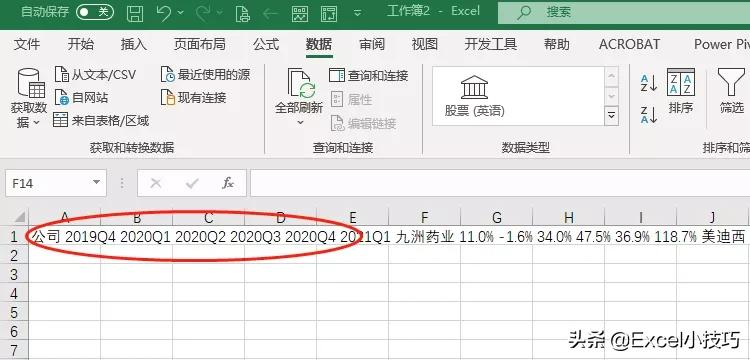This screenshot has height=360, width=750.
Task: Switch to the 页面布局 tab
Action: click(199, 44)
